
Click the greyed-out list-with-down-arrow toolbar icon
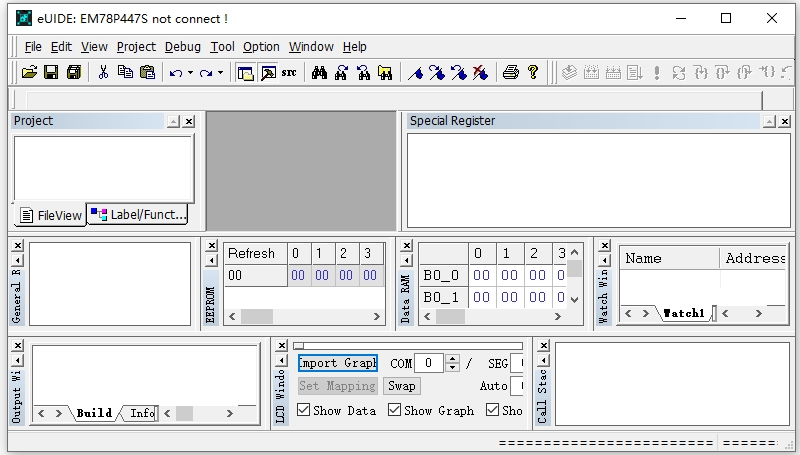[635, 72]
